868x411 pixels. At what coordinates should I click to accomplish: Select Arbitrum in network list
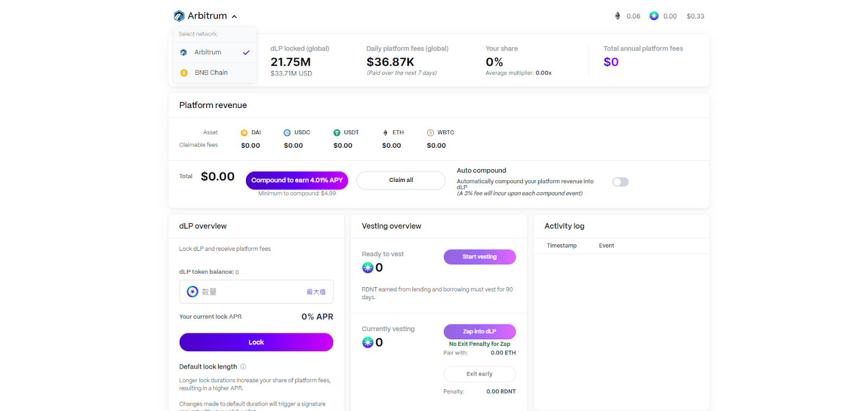(215, 53)
